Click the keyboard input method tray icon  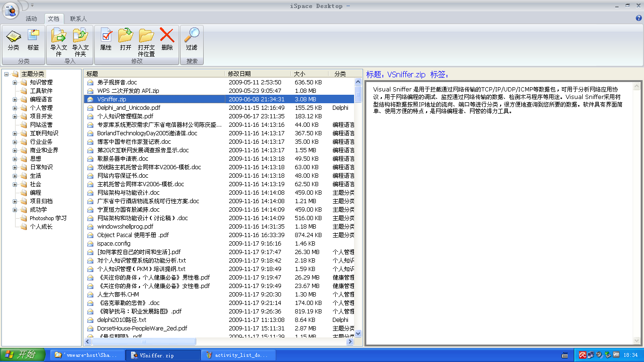(x=565, y=355)
